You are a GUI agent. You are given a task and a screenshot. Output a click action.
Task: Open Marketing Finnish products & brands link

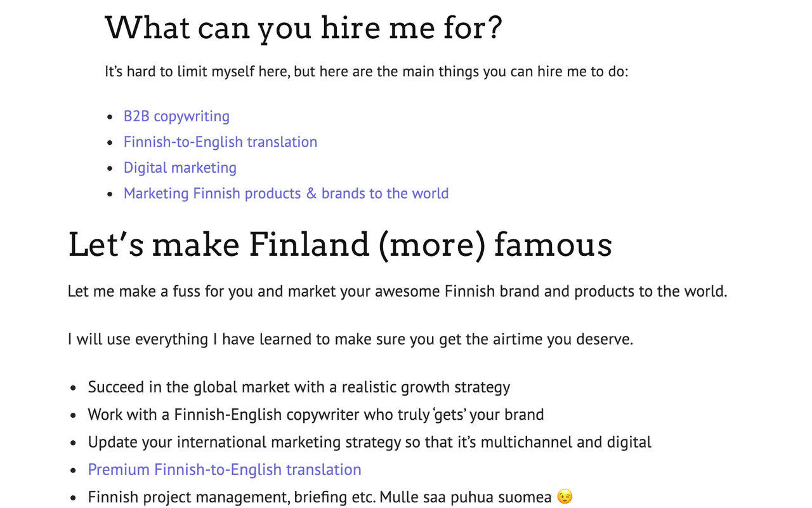[x=286, y=193]
